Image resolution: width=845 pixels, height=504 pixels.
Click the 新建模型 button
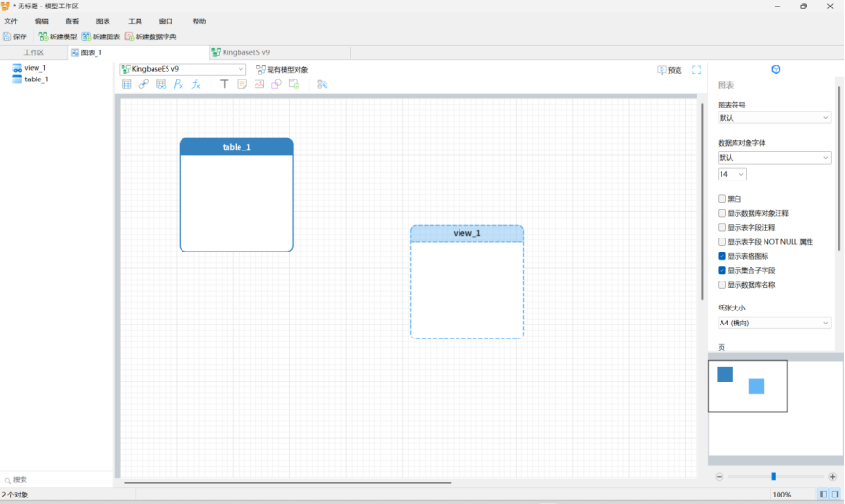coord(58,36)
